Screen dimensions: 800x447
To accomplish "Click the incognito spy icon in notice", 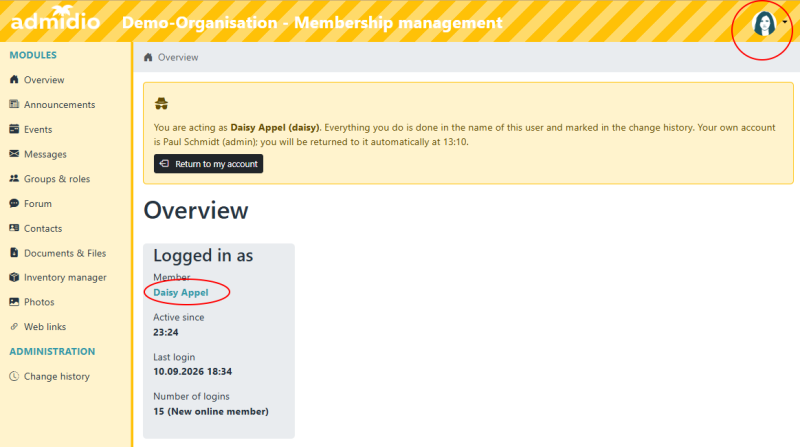I will coord(161,104).
